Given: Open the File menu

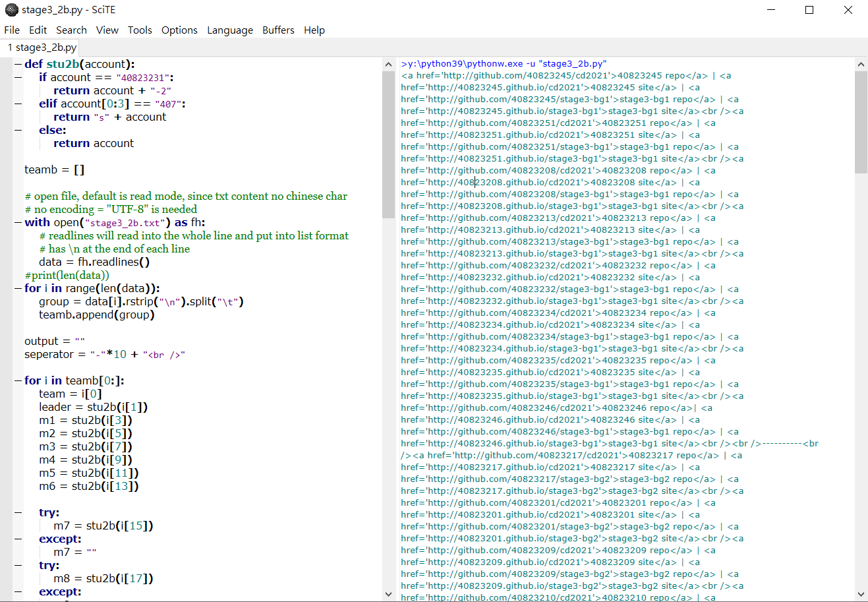Looking at the screenshot, I should click(12, 30).
